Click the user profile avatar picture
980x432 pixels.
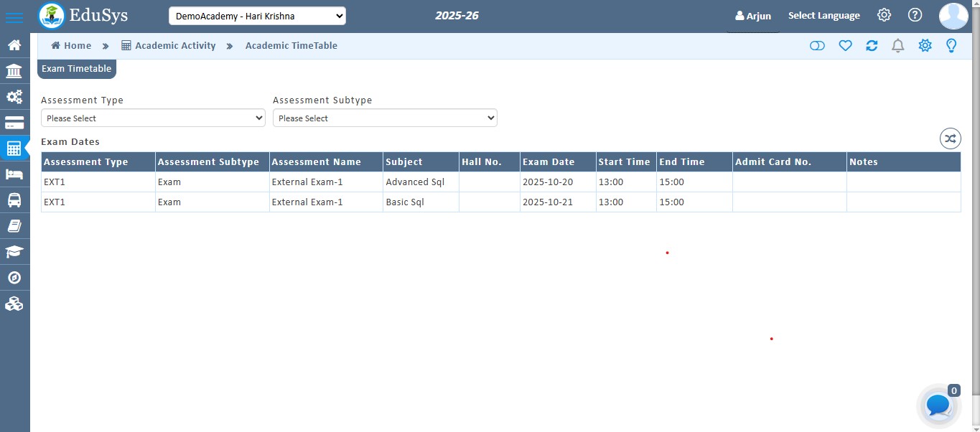click(x=953, y=16)
